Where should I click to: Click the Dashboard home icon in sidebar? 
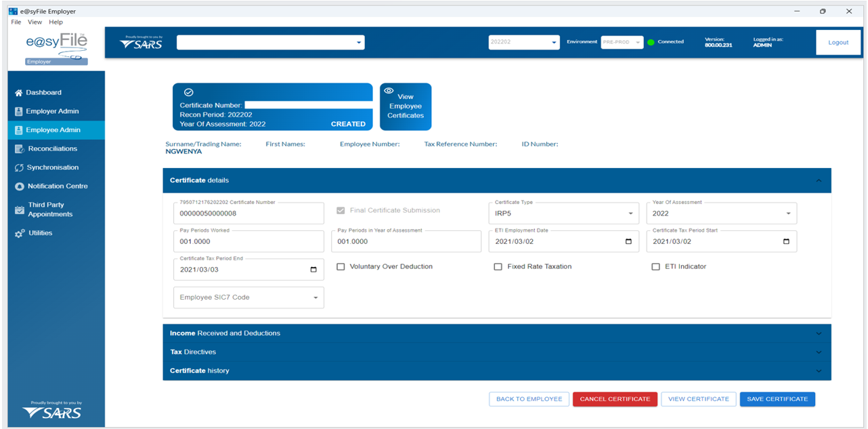[x=19, y=93]
